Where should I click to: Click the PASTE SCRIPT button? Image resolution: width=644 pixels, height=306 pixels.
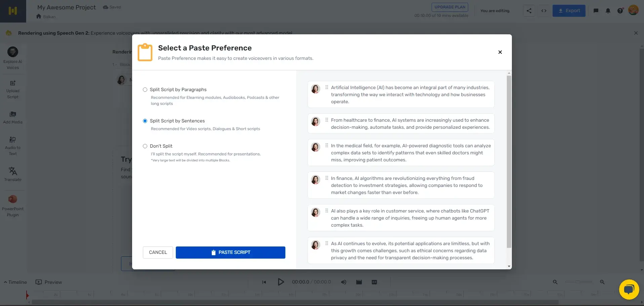tap(230, 252)
